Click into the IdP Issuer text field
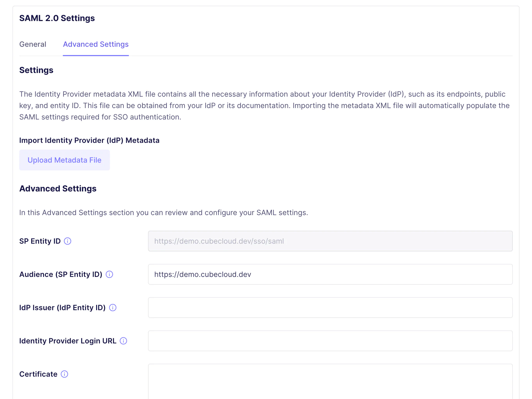The width and height of the screenshot is (532, 399). (330, 308)
